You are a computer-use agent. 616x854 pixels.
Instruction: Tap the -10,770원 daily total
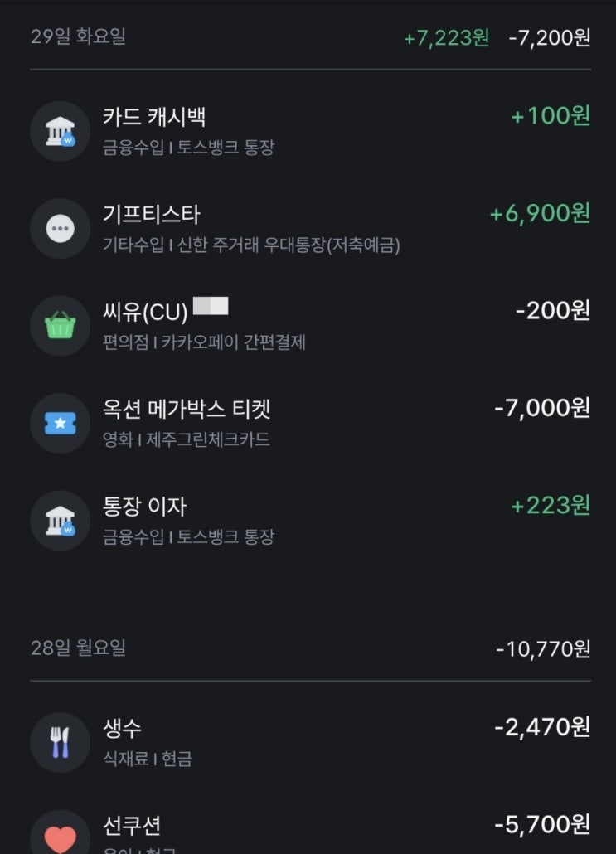(543, 648)
